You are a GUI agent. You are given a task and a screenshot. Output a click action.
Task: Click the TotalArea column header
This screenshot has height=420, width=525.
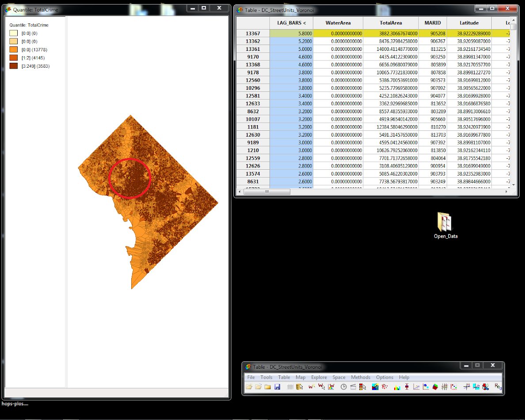[x=391, y=23]
